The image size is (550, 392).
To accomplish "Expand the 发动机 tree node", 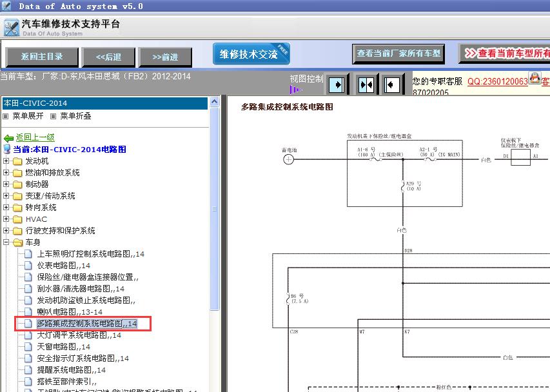I will [x=6, y=161].
